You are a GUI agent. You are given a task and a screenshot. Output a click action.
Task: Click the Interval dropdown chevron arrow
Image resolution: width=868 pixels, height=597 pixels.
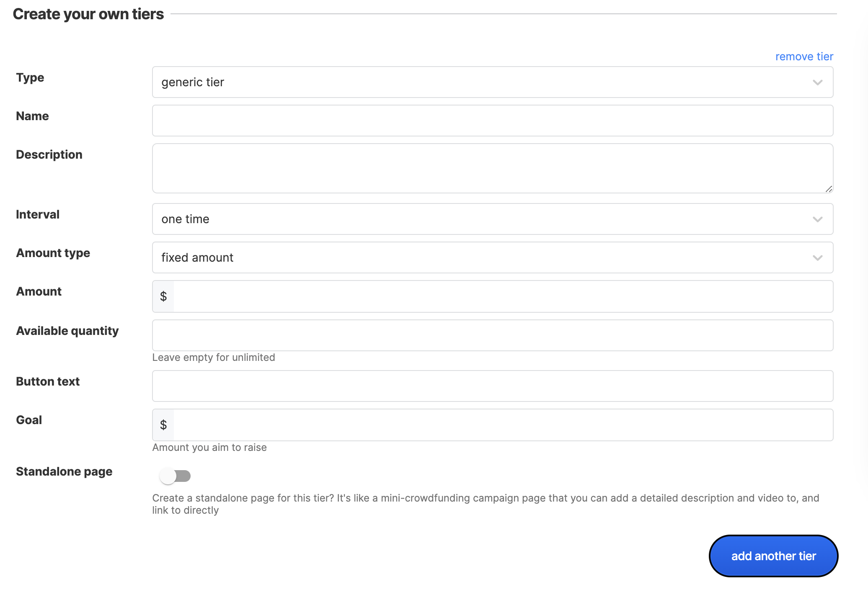tap(817, 219)
